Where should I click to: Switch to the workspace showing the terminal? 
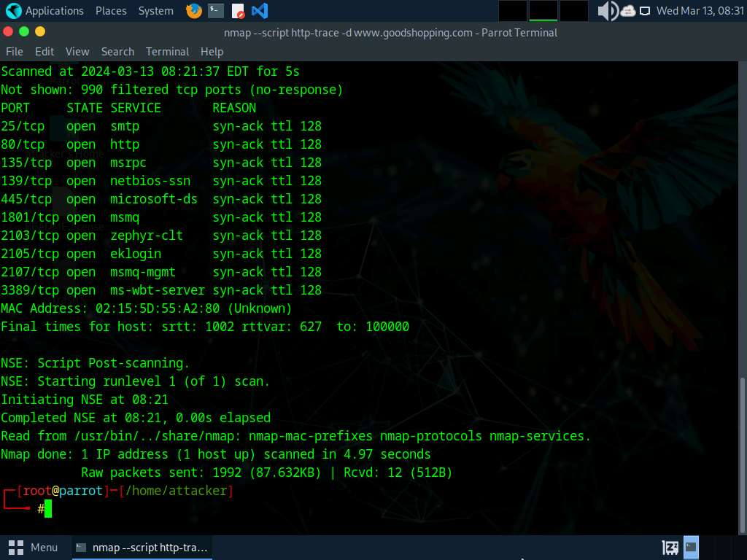click(x=543, y=11)
